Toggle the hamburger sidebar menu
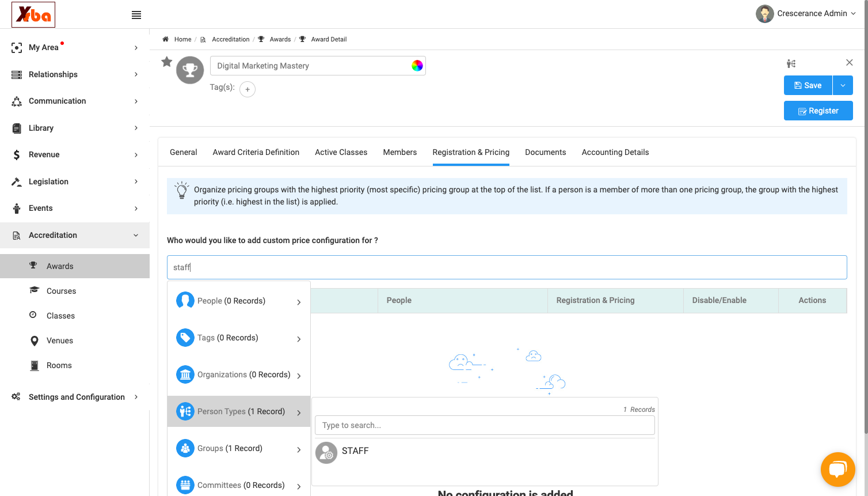Viewport: 868px width, 496px height. click(x=136, y=15)
